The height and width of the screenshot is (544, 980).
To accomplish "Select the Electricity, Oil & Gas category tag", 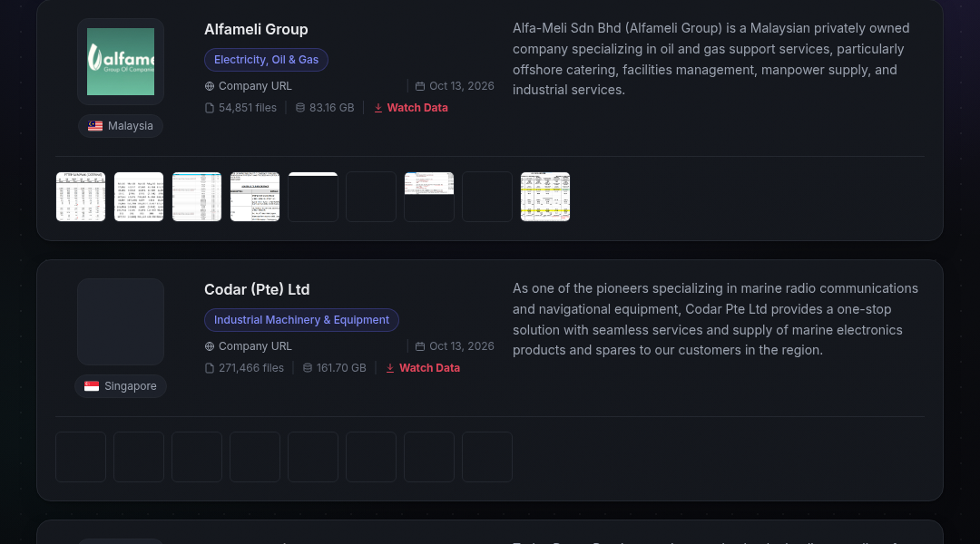I will click(x=266, y=60).
